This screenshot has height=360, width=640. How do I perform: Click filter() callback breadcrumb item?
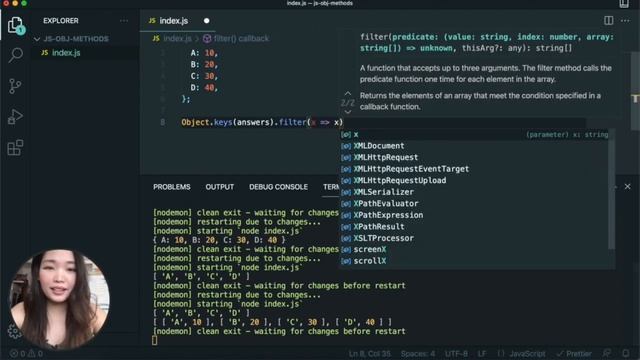(x=241, y=38)
